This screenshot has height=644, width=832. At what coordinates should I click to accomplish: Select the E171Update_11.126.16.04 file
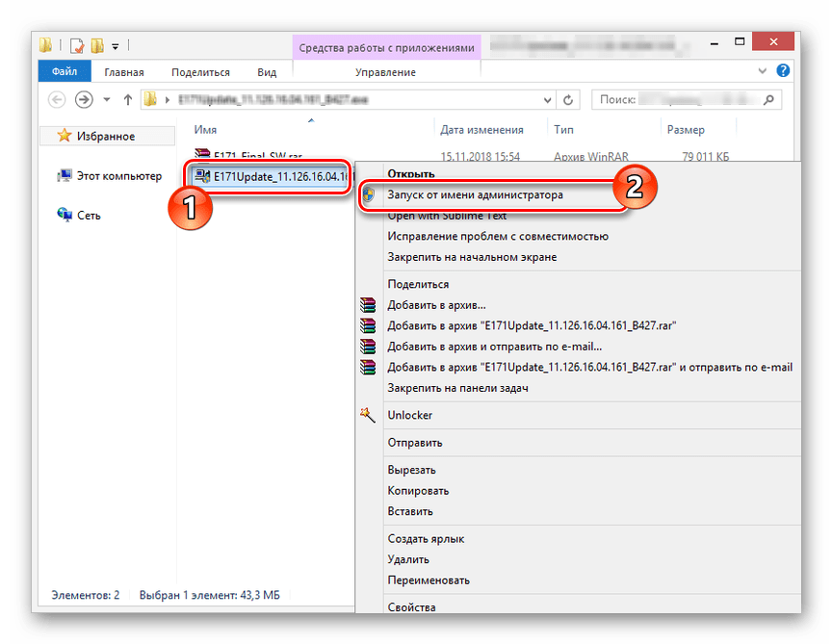[271, 177]
